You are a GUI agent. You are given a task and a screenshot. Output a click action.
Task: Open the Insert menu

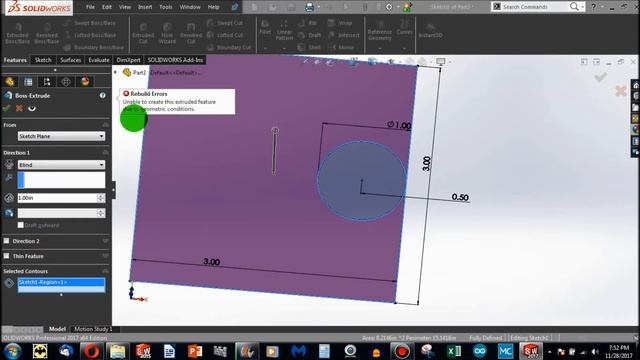tap(145, 7)
